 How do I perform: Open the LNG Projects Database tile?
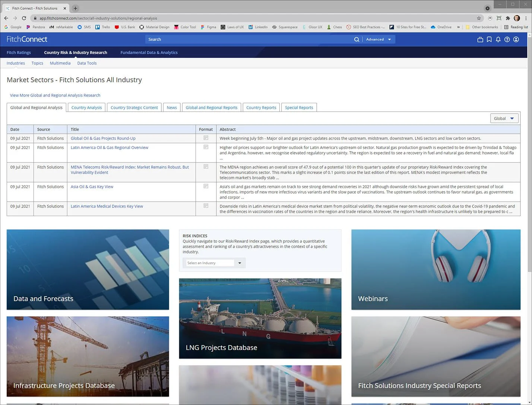click(x=260, y=319)
